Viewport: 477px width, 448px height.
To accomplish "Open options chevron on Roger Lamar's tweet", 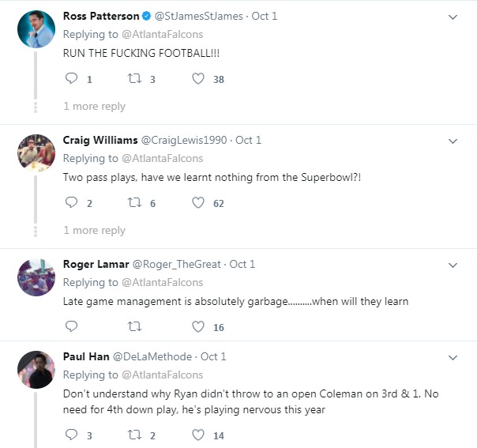I will click(453, 265).
